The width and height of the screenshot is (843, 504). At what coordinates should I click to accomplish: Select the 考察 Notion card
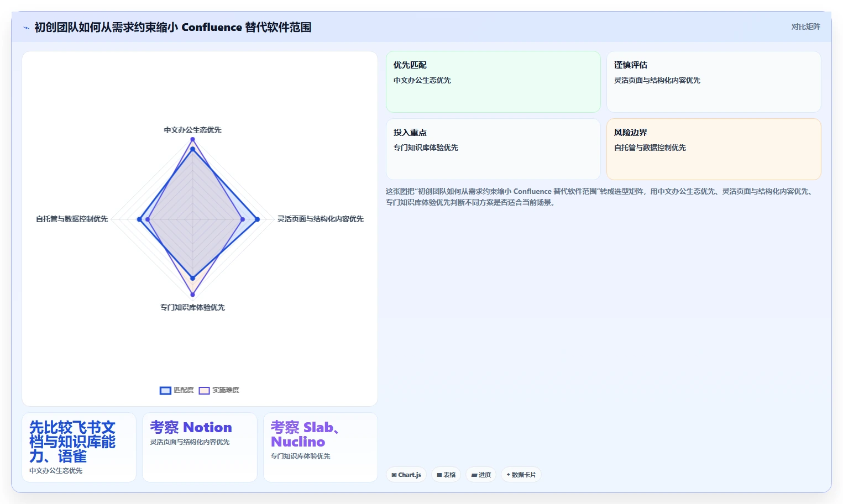pos(200,447)
